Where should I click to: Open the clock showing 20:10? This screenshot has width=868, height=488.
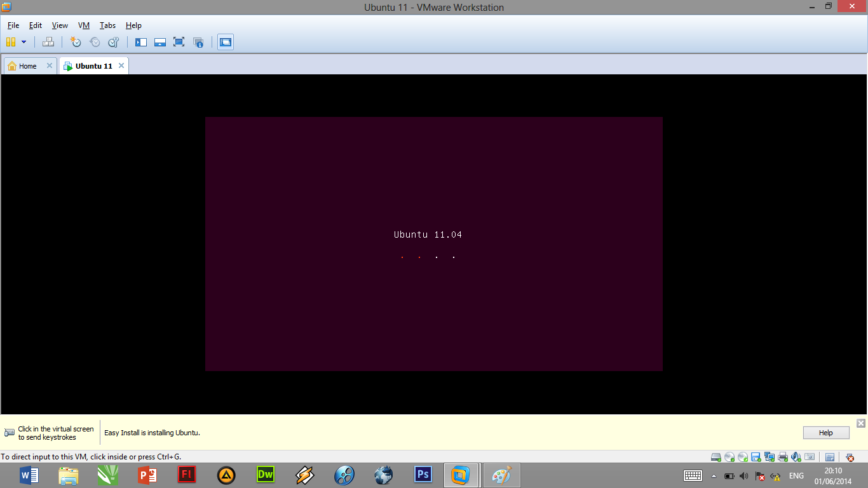tap(833, 476)
